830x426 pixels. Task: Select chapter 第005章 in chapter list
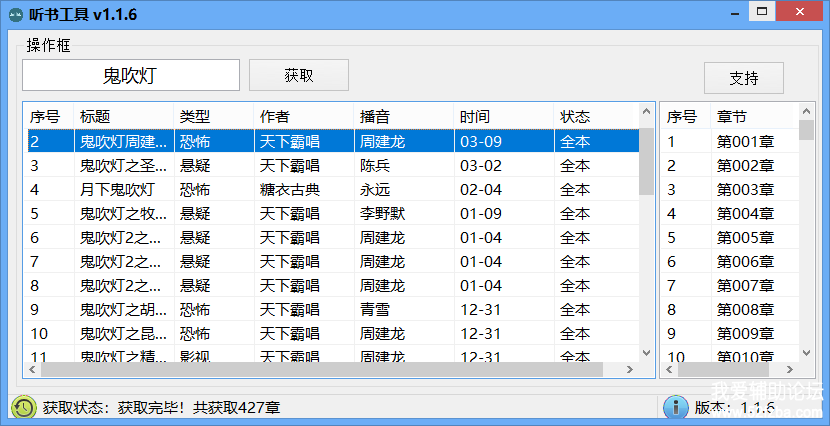click(x=745, y=237)
